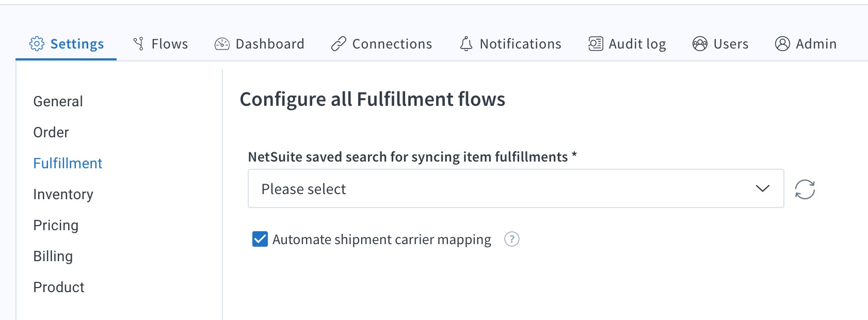
Task: Click the Admin profile icon
Action: click(x=782, y=44)
